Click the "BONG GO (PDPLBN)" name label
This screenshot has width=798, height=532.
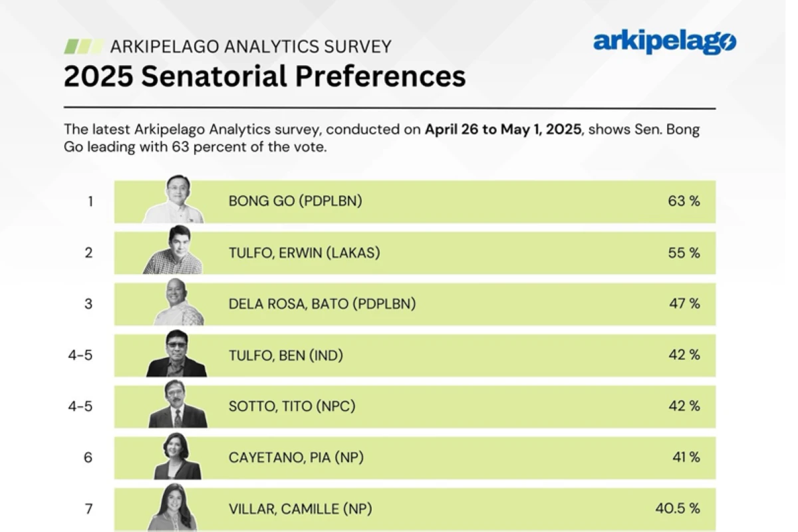click(295, 201)
